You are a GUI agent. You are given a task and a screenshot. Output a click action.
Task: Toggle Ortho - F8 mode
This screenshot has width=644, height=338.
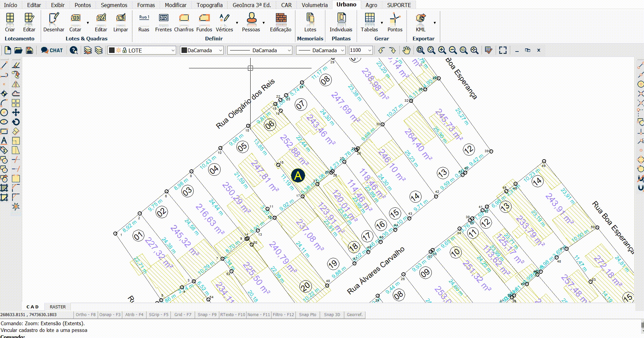86,315
